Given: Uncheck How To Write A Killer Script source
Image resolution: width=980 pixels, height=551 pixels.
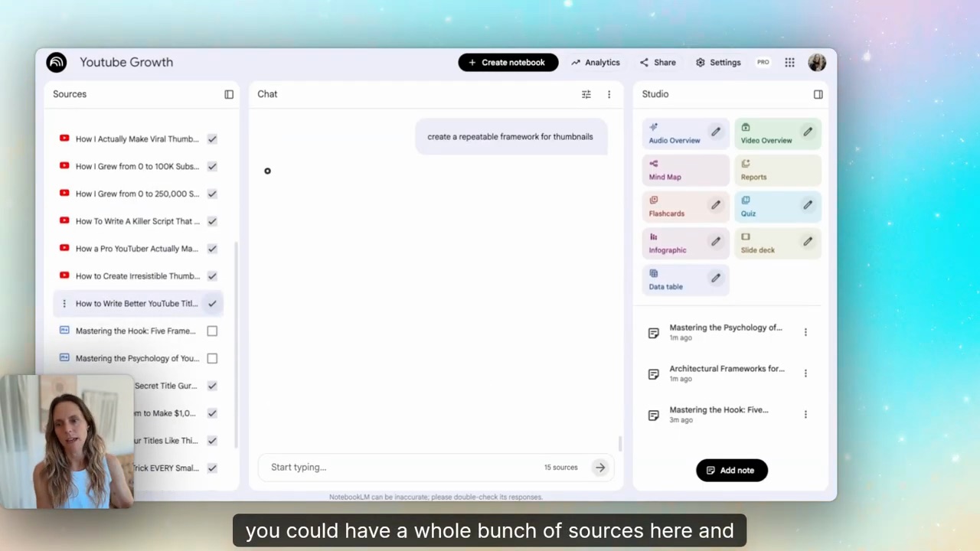Looking at the screenshot, I should tap(212, 222).
